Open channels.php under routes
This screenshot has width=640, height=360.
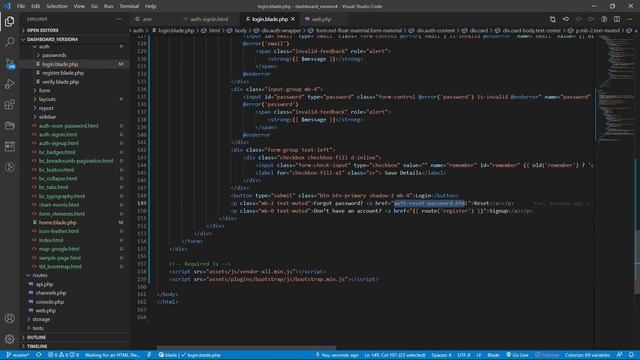(x=51, y=293)
